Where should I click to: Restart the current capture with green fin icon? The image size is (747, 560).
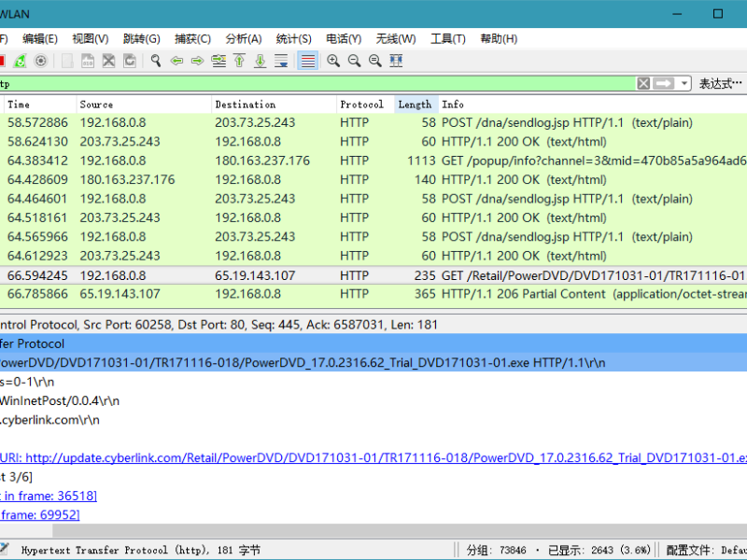point(21,61)
